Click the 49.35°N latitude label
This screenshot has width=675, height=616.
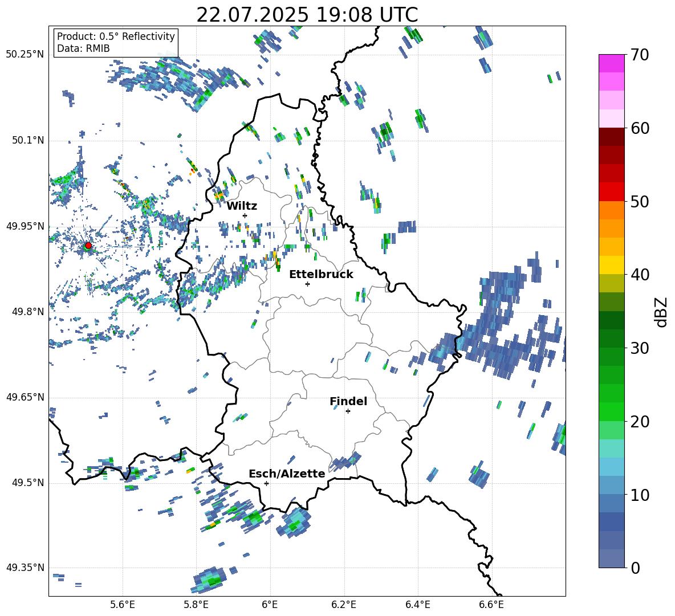click(x=25, y=568)
